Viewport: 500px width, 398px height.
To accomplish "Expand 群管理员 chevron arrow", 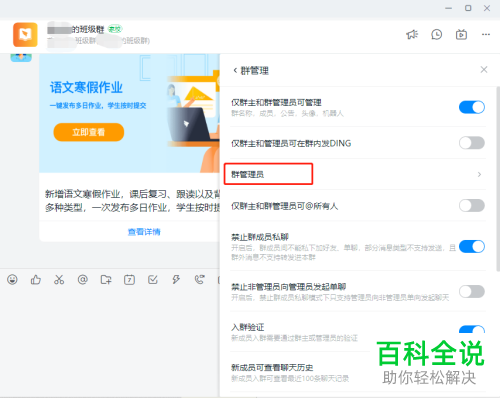I will click(479, 174).
